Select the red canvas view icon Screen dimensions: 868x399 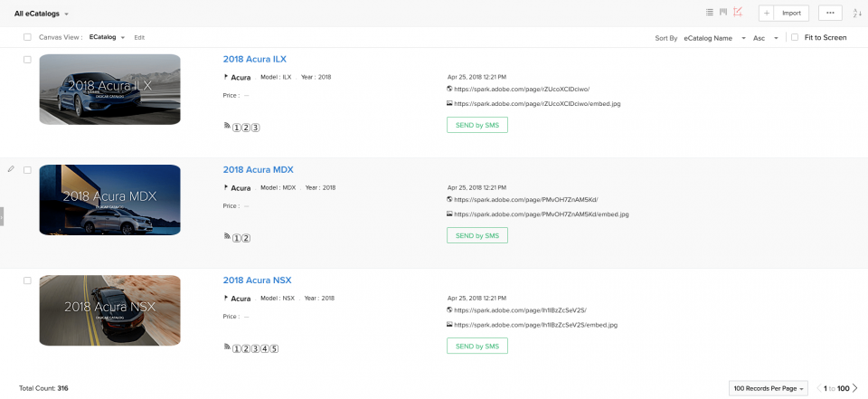pos(738,12)
